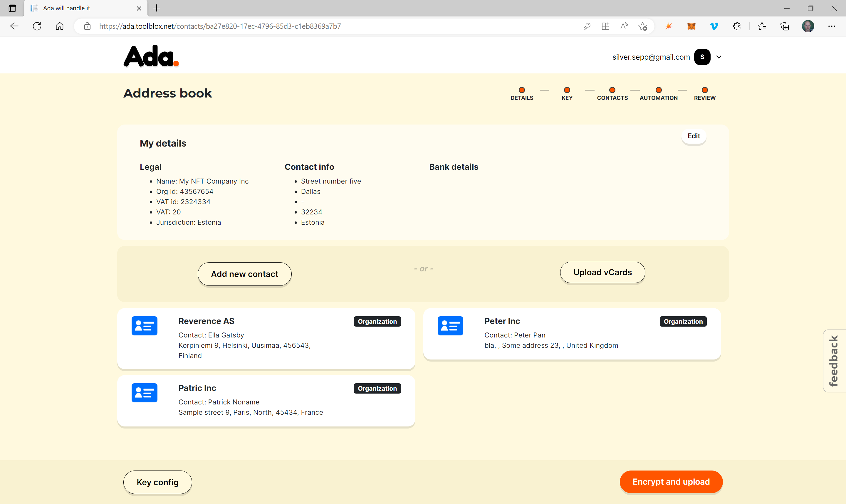
Task: Add this page to favorites star
Action: [642, 26]
